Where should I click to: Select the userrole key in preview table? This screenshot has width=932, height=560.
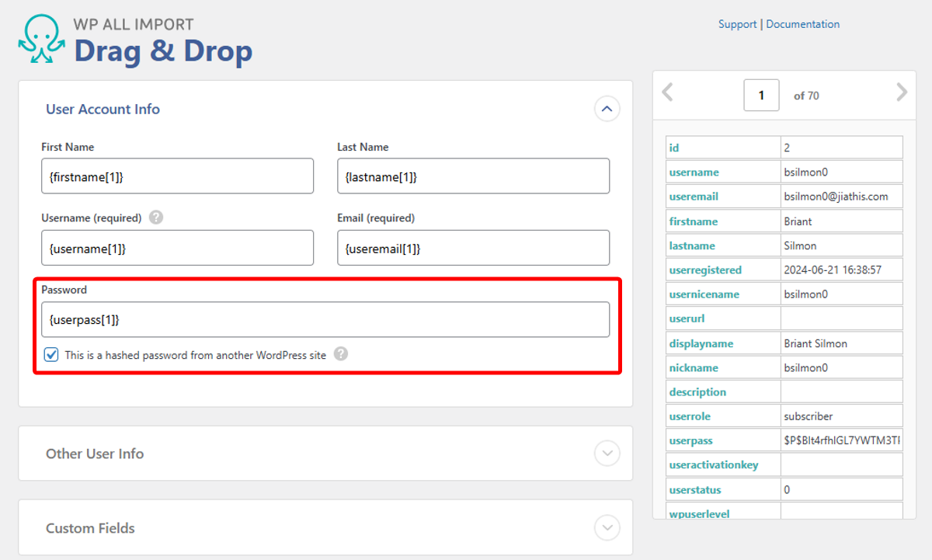pyautogui.click(x=690, y=416)
